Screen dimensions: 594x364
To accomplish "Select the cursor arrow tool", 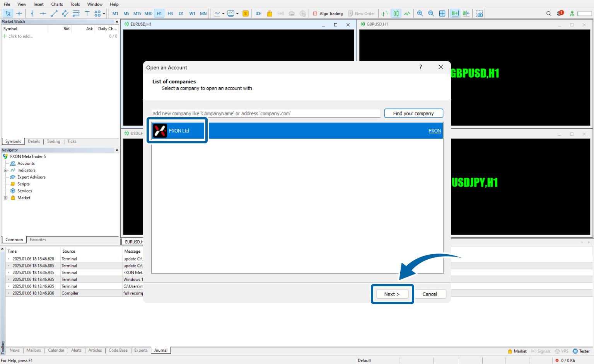I will [x=8, y=14].
